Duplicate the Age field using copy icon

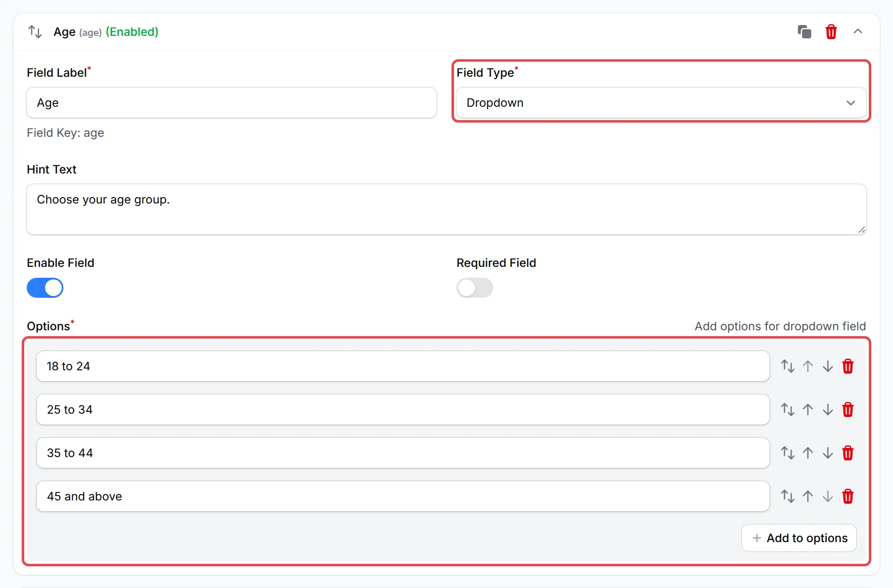click(x=804, y=32)
